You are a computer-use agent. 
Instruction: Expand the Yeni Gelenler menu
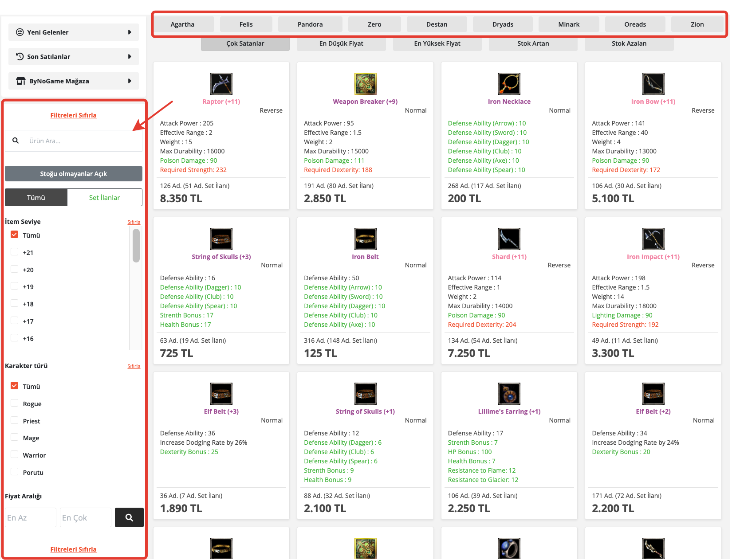point(74,32)
